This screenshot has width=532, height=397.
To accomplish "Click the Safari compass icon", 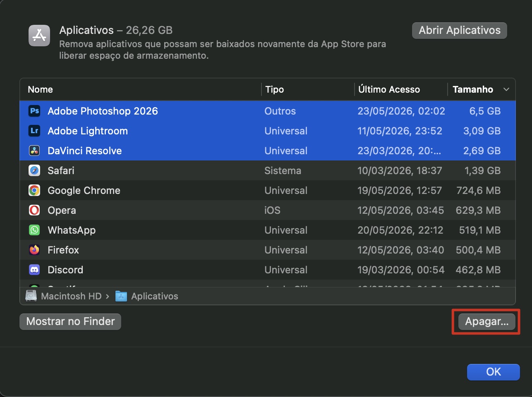I will pyautogui.click(x=34, y=170).
